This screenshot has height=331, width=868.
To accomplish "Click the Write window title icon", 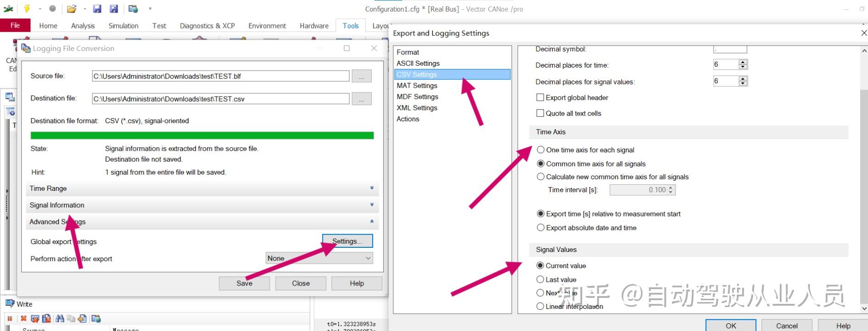I will tap(10, 303).
